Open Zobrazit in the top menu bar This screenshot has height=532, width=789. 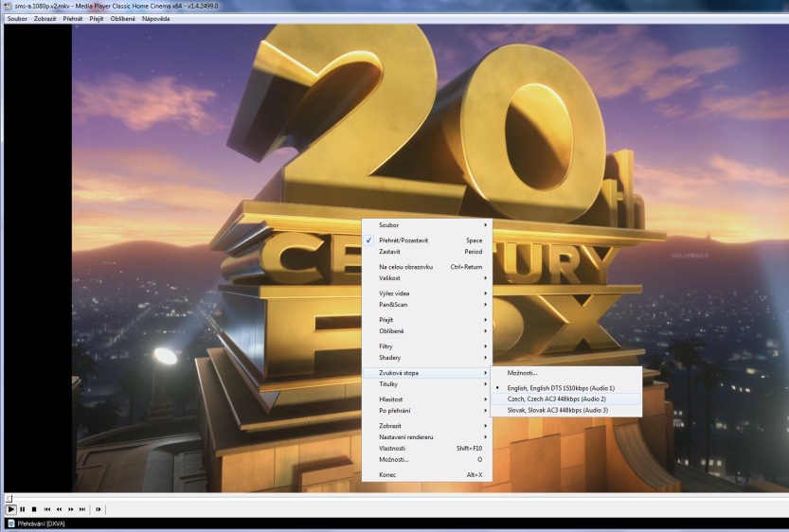45,18
